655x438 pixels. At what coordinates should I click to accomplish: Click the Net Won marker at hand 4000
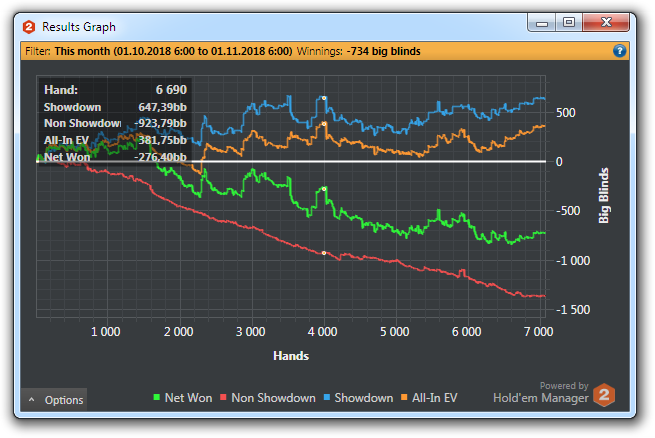(x=324, y=189)
